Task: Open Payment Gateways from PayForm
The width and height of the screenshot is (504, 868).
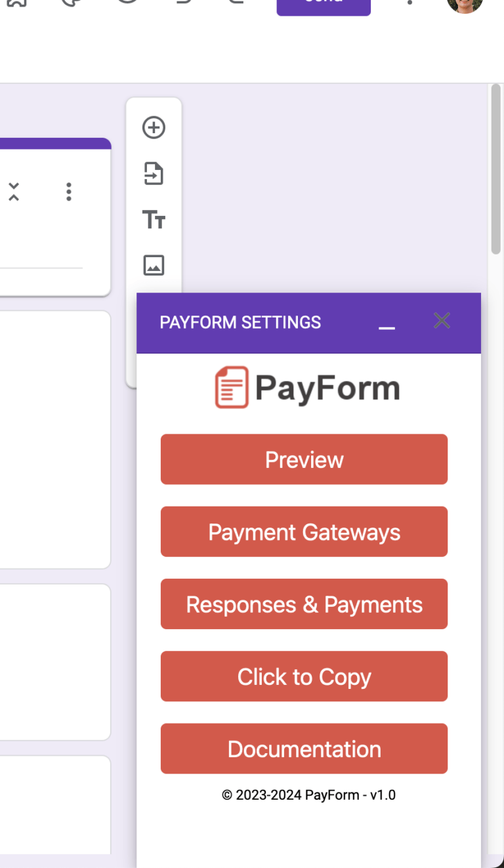Action: click(304, 531)
